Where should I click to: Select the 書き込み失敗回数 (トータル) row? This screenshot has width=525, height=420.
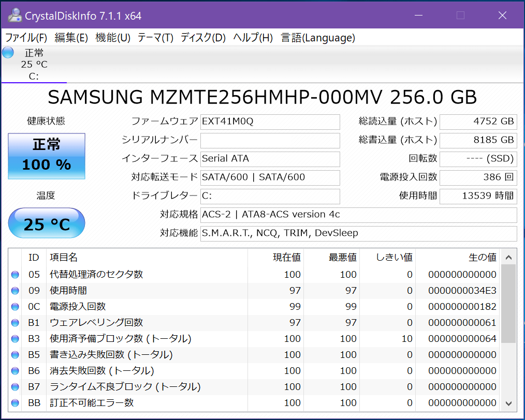coord(254,355)
